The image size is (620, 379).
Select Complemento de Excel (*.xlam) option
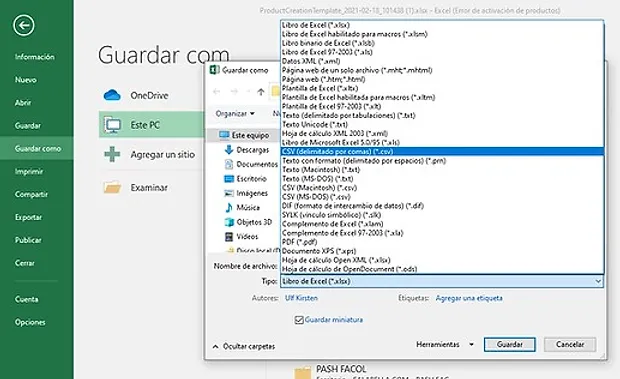[442, 224]
